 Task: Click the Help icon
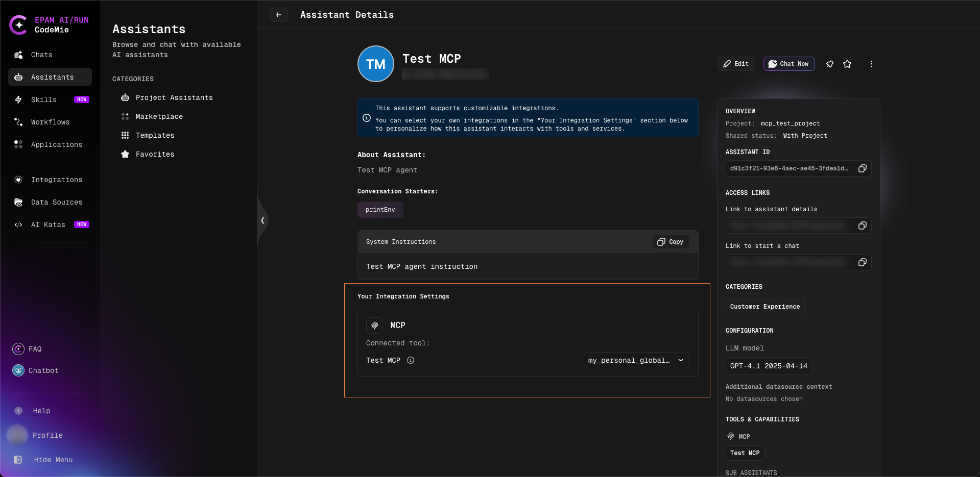point(18,411)
